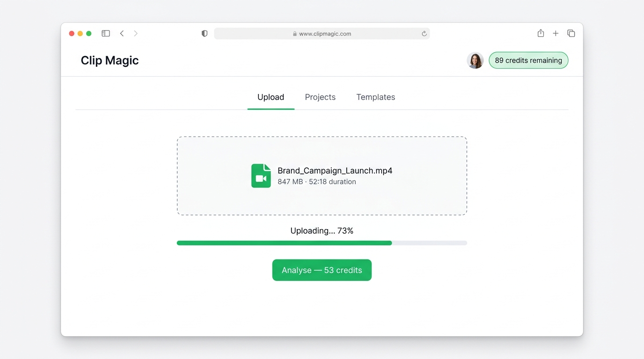Focus the www.clipmagic.com address field

coord(322,34)
